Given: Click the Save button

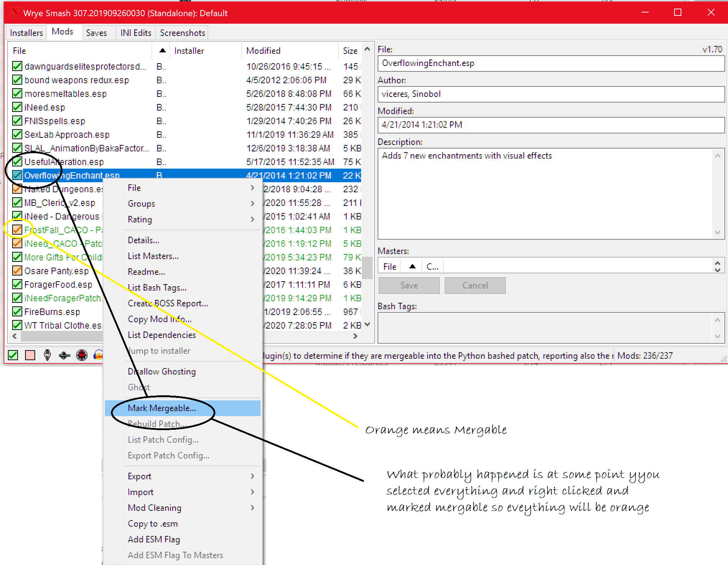Looking at the screenshot, I should point(409,285).
